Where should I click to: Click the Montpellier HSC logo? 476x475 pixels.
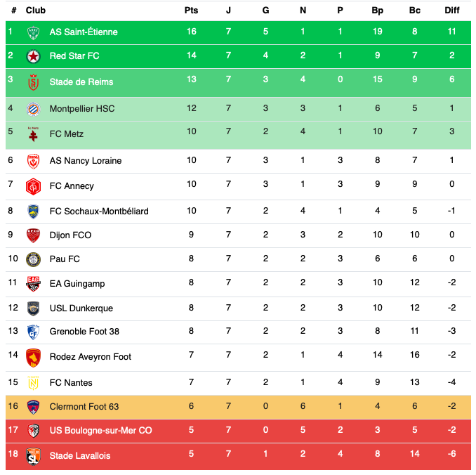coord(34,109)
